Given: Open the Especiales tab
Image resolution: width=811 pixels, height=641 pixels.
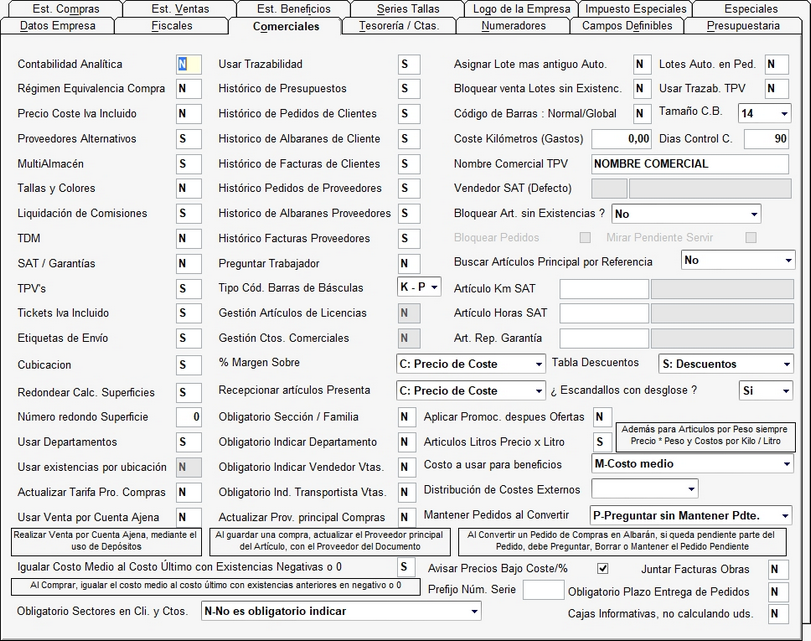Looking at the screenshot, I should click(750, 9).
